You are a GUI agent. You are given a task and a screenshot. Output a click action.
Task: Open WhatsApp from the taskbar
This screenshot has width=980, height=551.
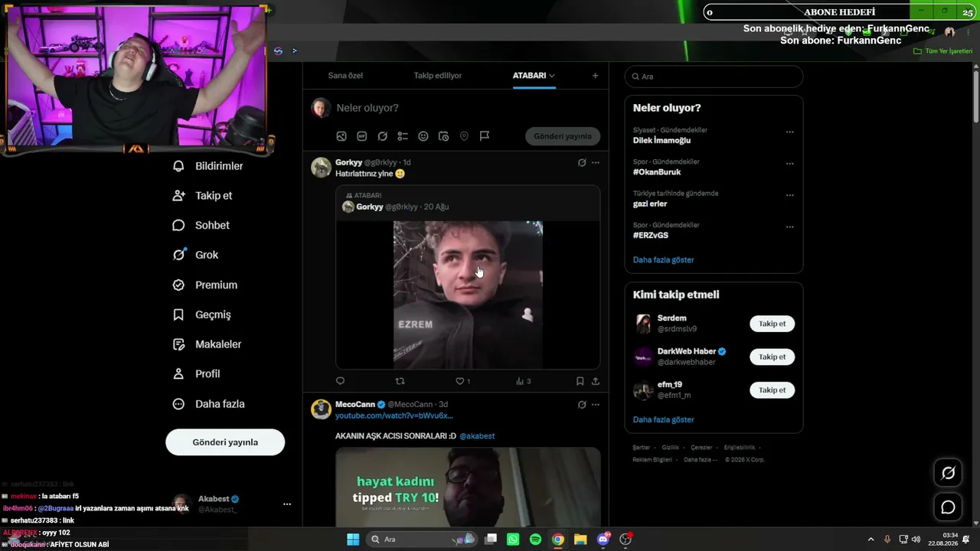[513, 540]
